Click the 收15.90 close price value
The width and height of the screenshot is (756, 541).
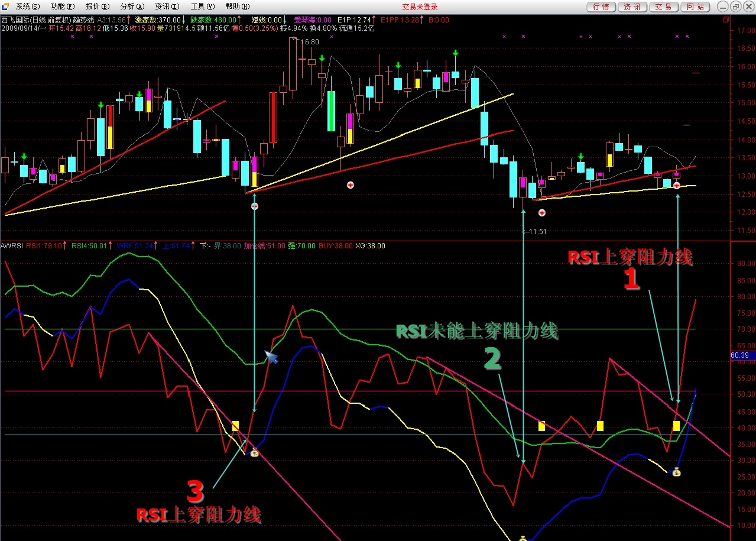pos(143,28)
